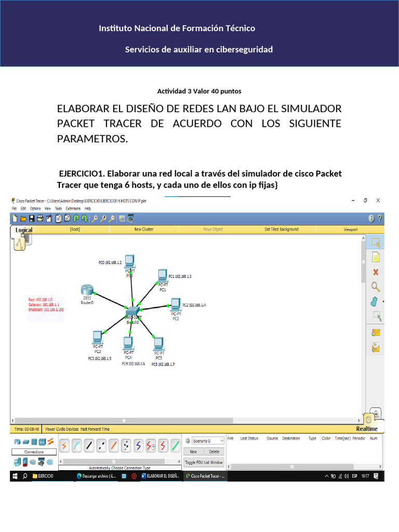
Task: Select the Inspect magnifier tool
Action: tap(376, 287)
